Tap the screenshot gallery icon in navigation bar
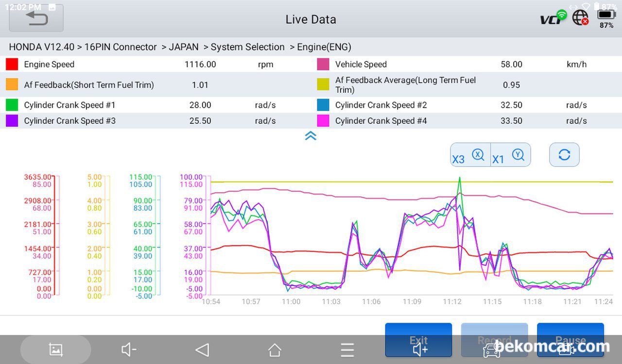The image size is (622, 364). (56, 349)
